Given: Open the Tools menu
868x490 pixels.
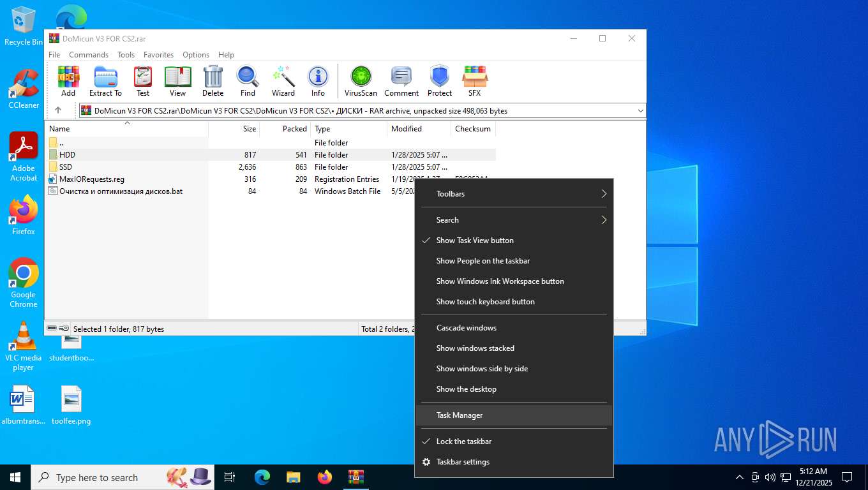Looking at the screenshot, I should [x=126, y=55].
